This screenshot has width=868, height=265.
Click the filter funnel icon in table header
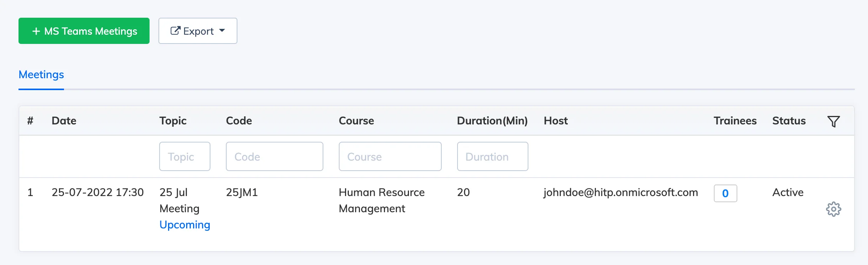tap(833, 121)
